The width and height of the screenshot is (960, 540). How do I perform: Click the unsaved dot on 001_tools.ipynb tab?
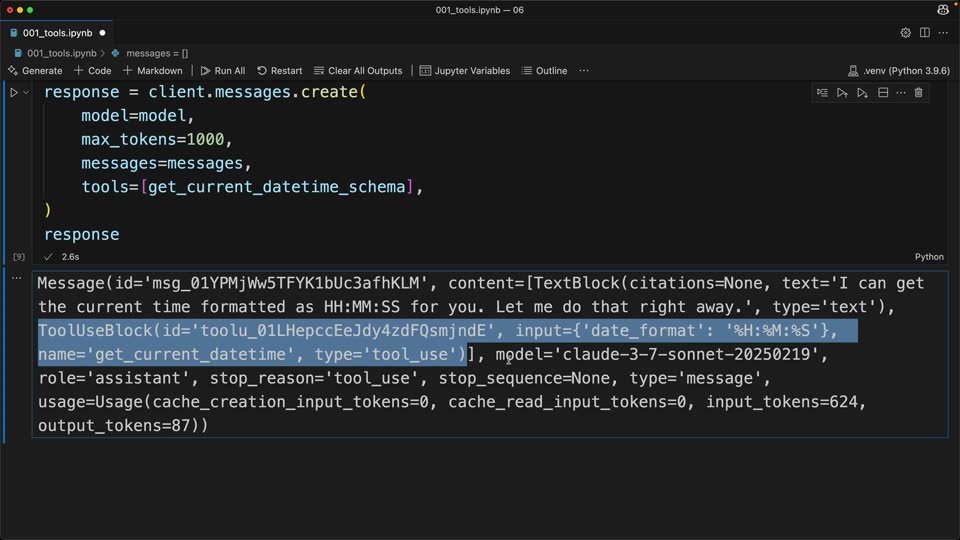[102, 33]
